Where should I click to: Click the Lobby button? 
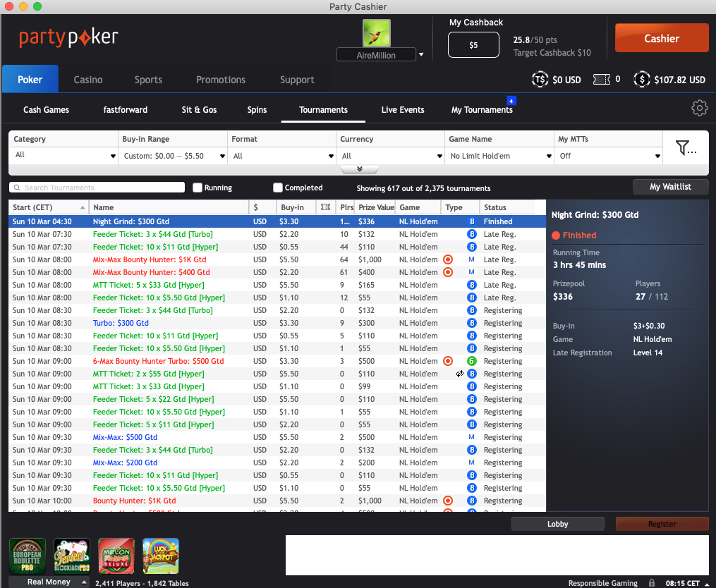[557, 524]
